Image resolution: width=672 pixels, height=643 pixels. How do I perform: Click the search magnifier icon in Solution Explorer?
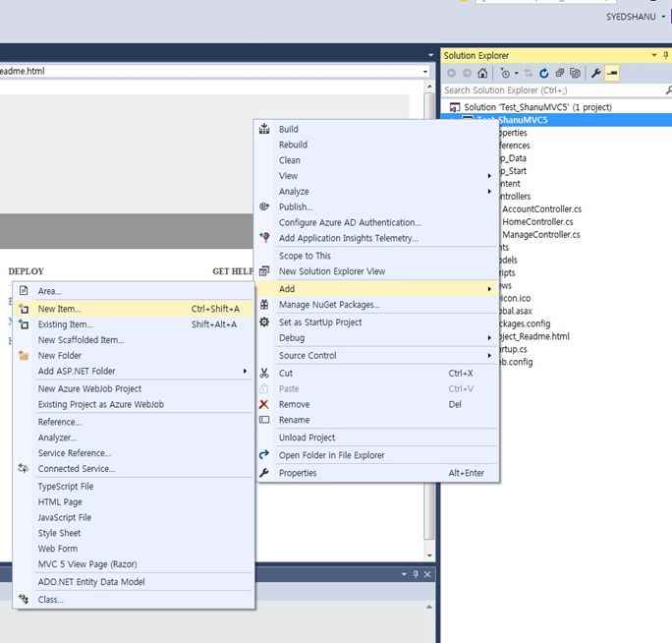(x=669, y=90)
